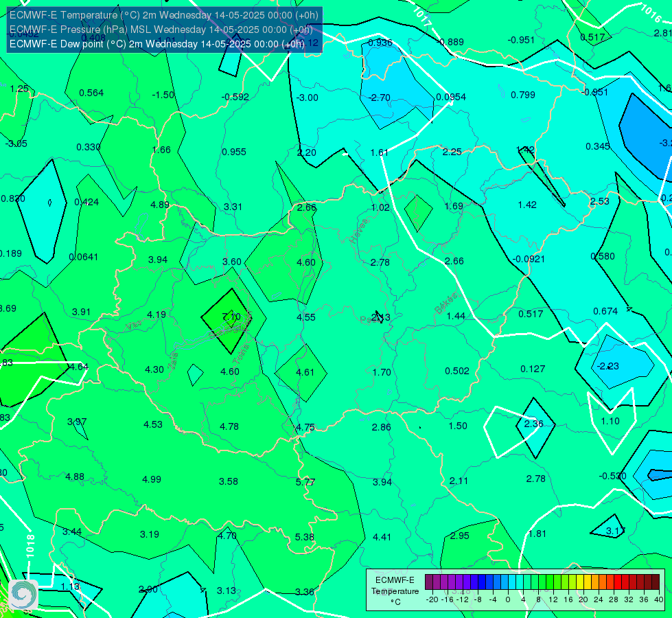Click the 4.88 grid value
Screen dimensions: 672x618
[75, 477]
